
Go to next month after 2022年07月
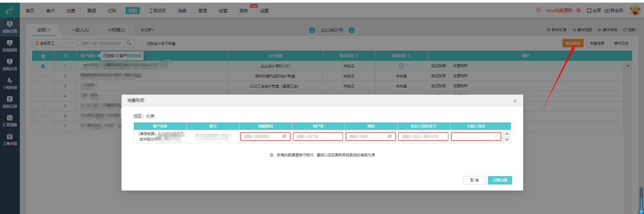352,30
